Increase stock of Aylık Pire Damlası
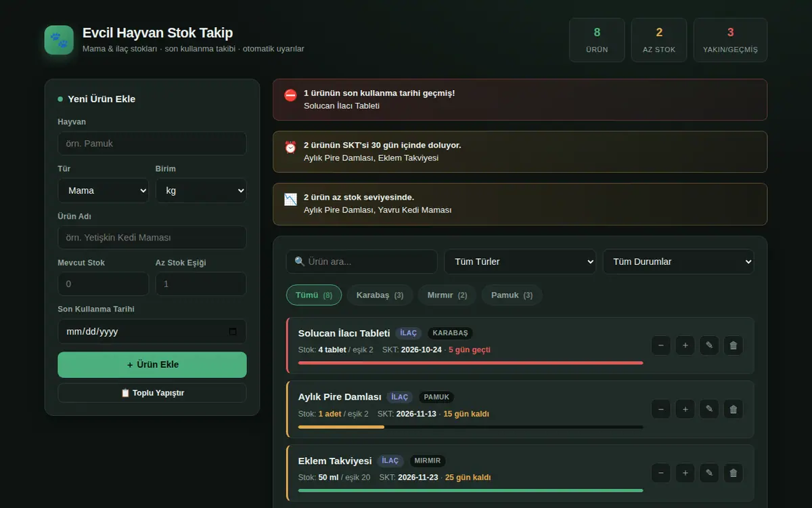Viewport: 812px width, 508px height. (x=685, y=409)
